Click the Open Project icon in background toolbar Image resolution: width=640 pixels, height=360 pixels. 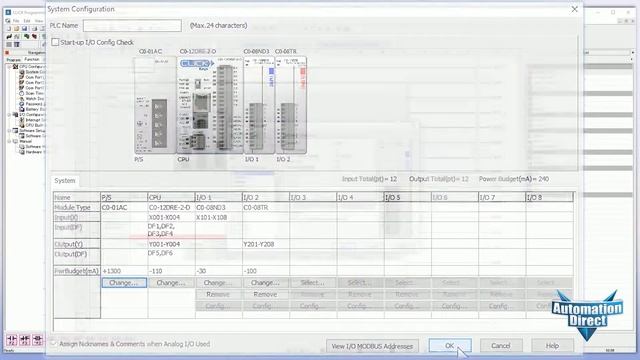pyautogui.click(x=16, y=29)
